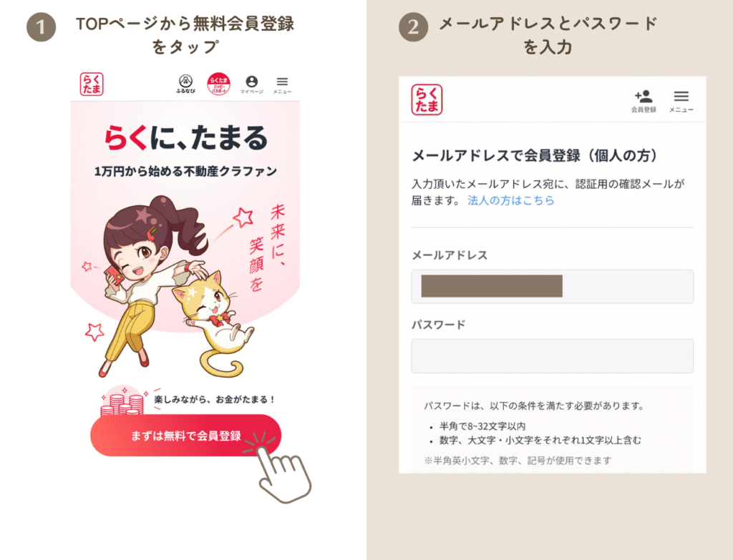Click the らくたま logo in left phone header
Image resolution: width=733 pixels, height=560 pixels.
coord(91,84)
